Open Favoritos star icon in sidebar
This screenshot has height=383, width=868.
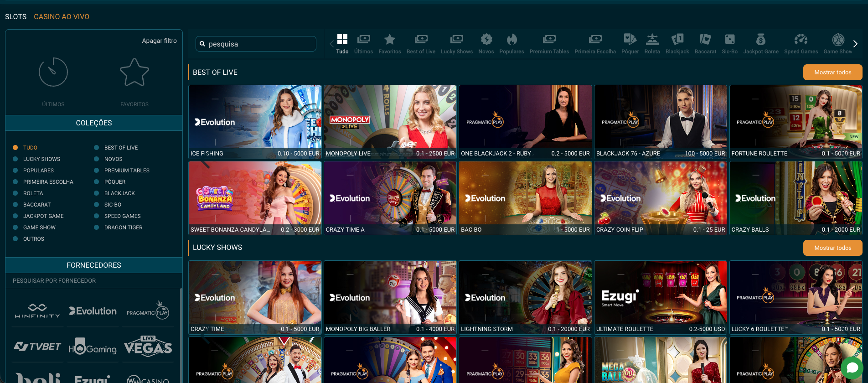(134, 72)
